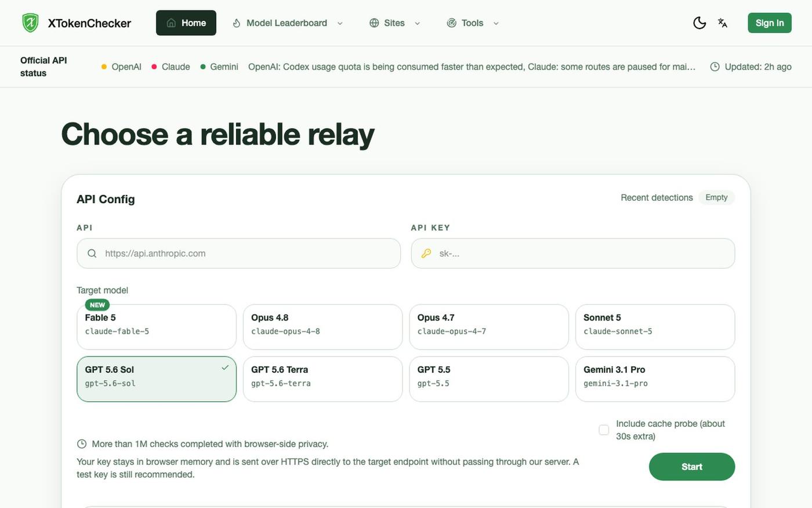The height and width of the screenshot is (508, 812).
Task: Toggle dark mode with moon icon
Action: click(699, 23)
